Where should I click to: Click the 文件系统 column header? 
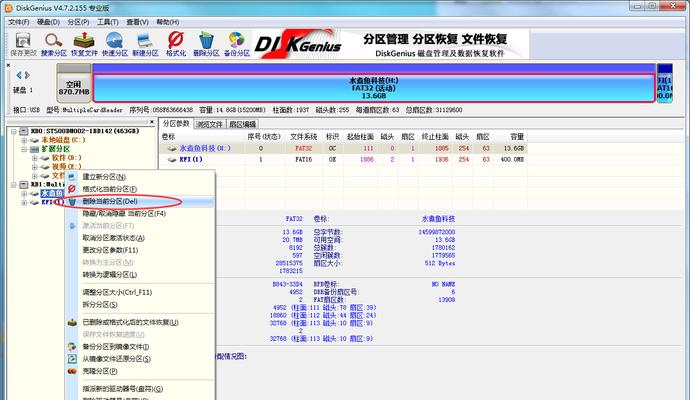(304, 137)
